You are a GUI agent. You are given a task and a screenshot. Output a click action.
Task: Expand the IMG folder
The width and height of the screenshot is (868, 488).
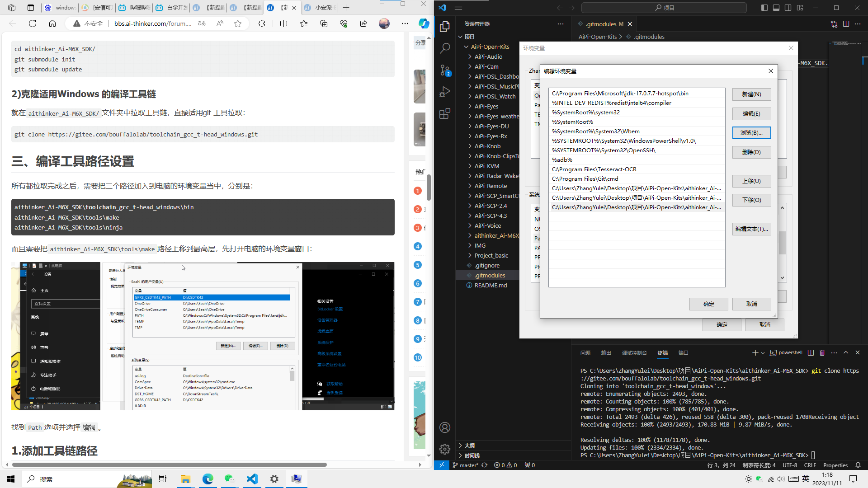480,245
